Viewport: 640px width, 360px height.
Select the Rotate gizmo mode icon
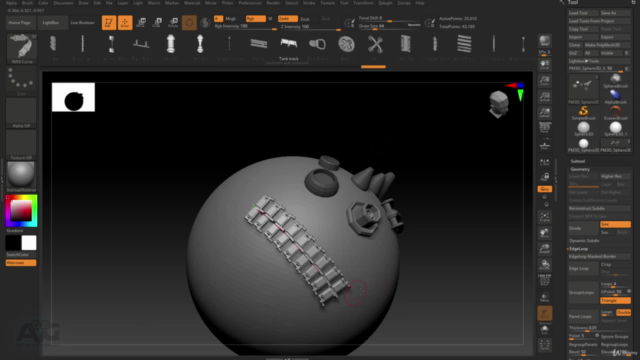pos(173,22)
